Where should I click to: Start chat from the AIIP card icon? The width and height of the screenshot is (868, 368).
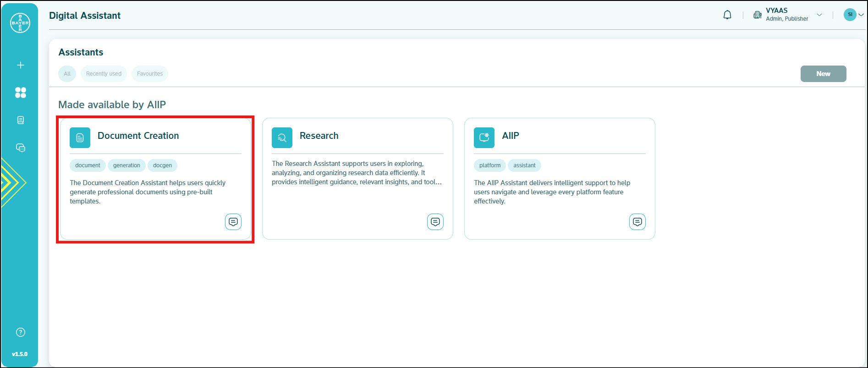[637, 222]
